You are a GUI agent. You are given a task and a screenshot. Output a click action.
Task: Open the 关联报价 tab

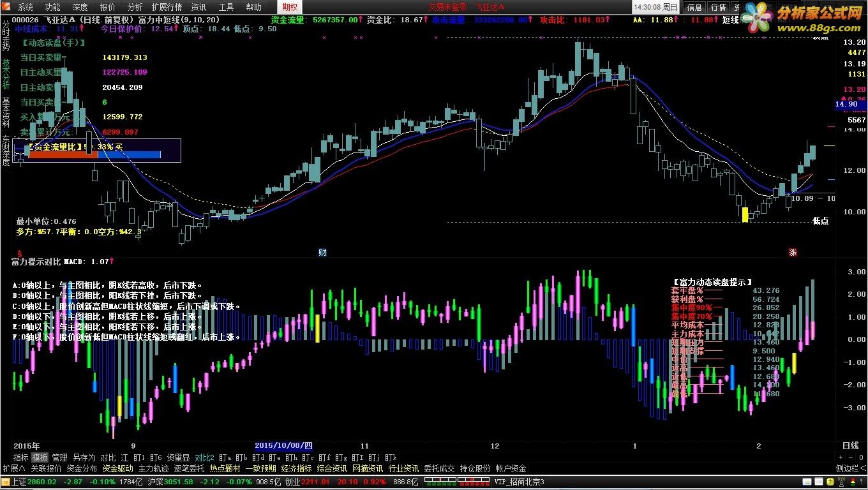click(x=46, y=468)
